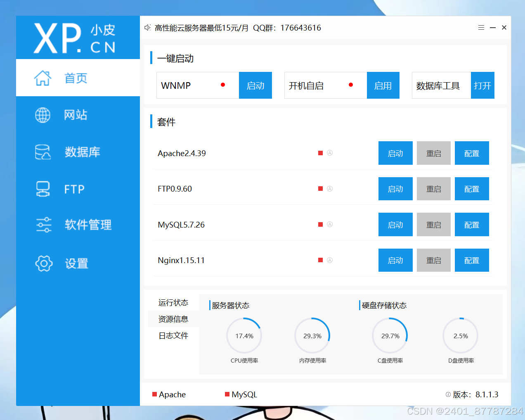
Task: Open the 首页 home page
Action: (78, 78)
